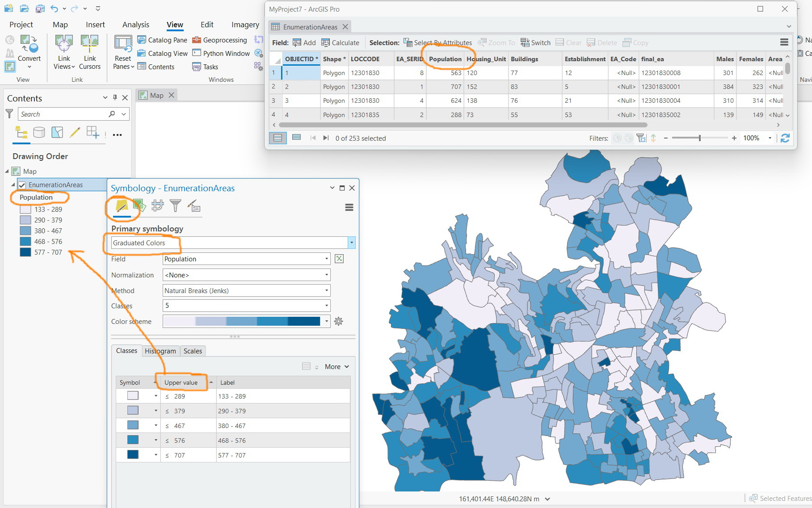Image resolution: width=812 pixels, height=508 pixels.
Task: Adjust the table zoom slider
Action: pyautogui.click(x=699, y=138)
